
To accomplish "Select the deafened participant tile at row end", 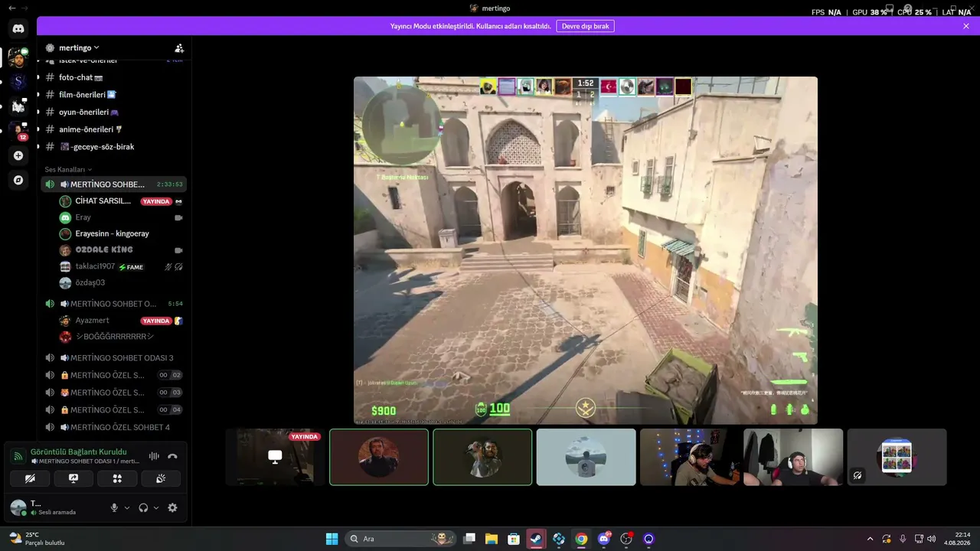I will (897, 457).
